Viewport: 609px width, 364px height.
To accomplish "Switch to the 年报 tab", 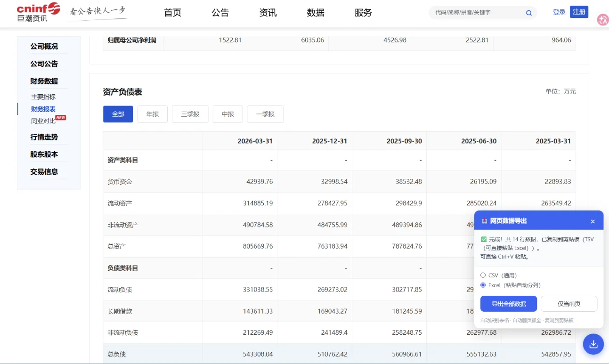I will pyautogui.click(x=153, y=114).
